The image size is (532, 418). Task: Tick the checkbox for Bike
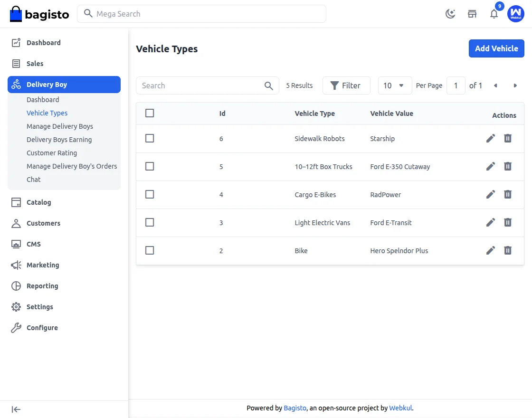point(150,250)
